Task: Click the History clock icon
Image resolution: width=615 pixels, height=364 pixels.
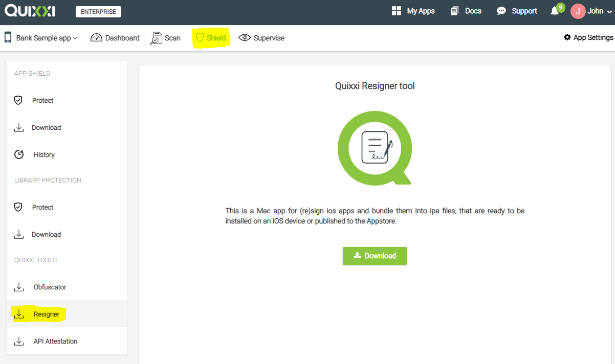Action: 19,154
